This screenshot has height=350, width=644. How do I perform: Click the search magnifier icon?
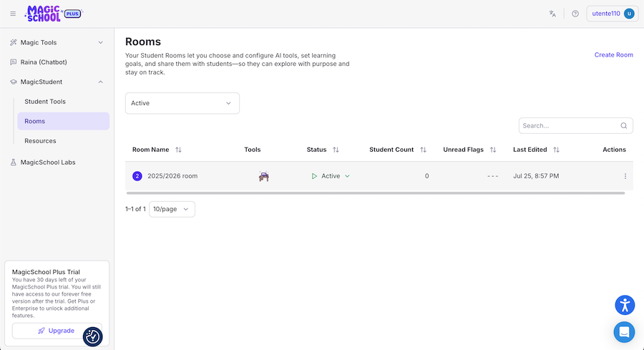pos(624,126)
